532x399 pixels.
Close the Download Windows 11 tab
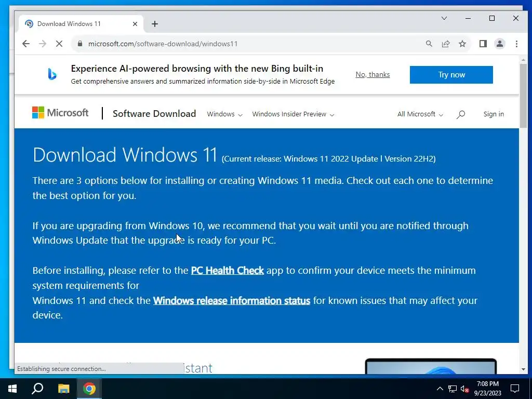coord(135,24)
